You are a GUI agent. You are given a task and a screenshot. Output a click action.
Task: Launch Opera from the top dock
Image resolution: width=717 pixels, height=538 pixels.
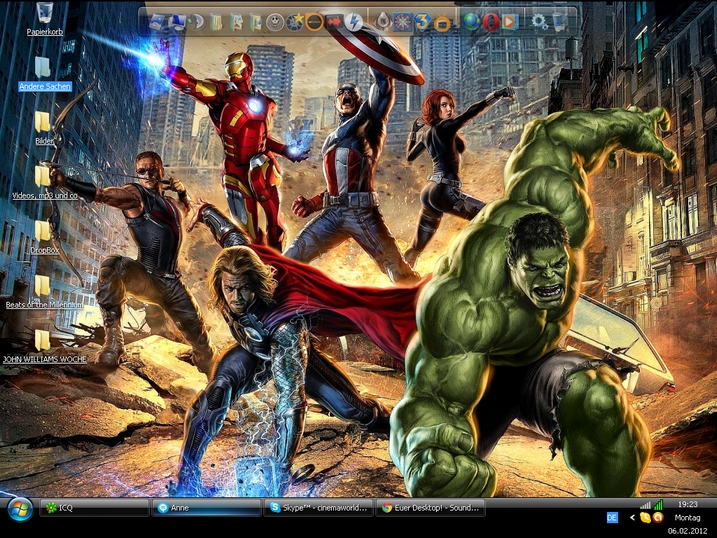[491, 21]
